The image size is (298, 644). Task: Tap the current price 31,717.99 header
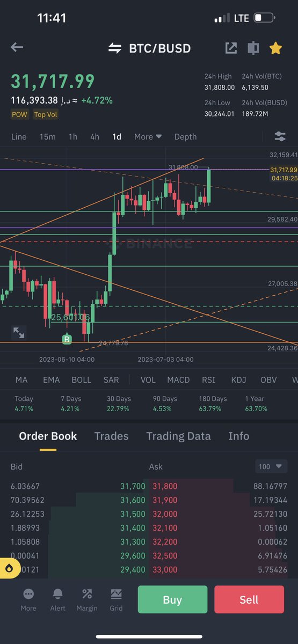[x=53, y=81]
